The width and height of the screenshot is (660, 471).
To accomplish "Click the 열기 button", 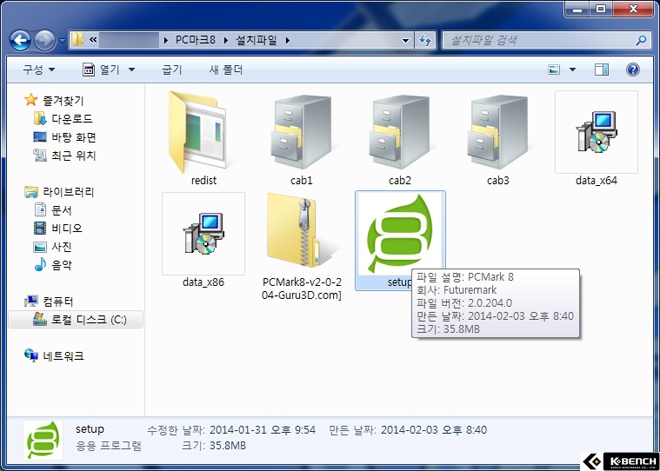I will tap(101, 69).
